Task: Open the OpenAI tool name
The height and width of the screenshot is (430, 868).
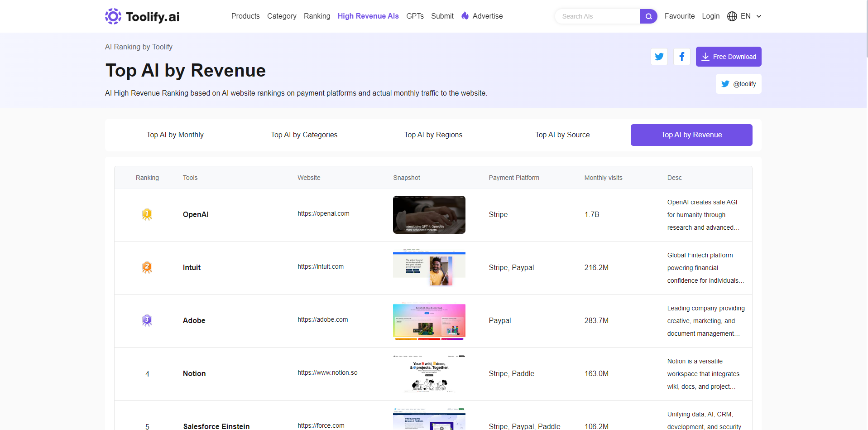Action: 196,214
